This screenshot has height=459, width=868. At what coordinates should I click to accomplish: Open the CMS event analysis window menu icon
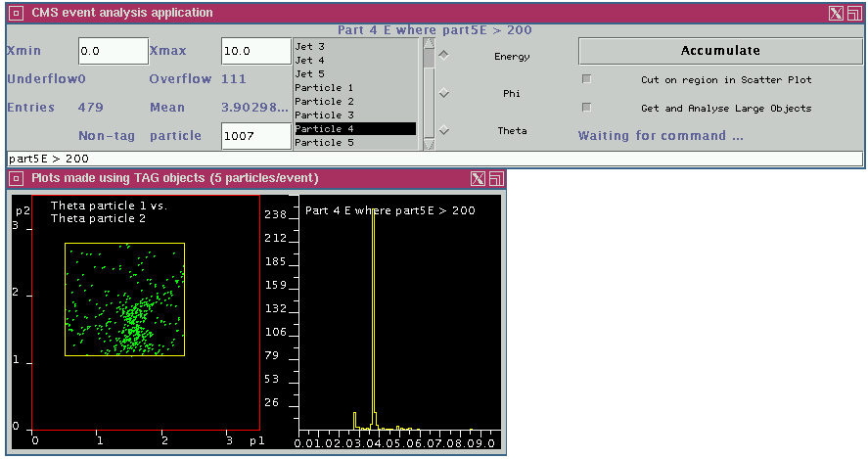click(x=16, y=13)
